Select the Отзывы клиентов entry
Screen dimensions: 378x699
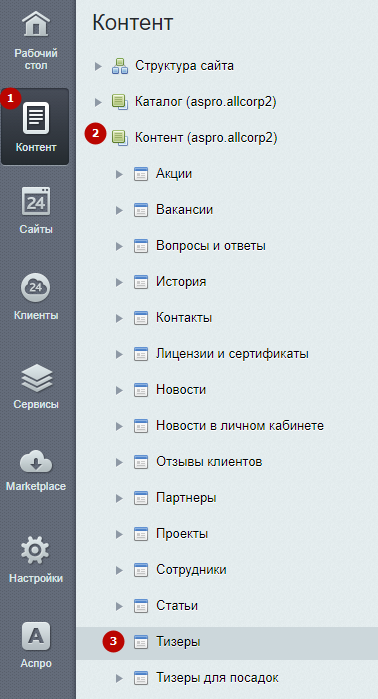pyautogui.click(x=209, y=462)
